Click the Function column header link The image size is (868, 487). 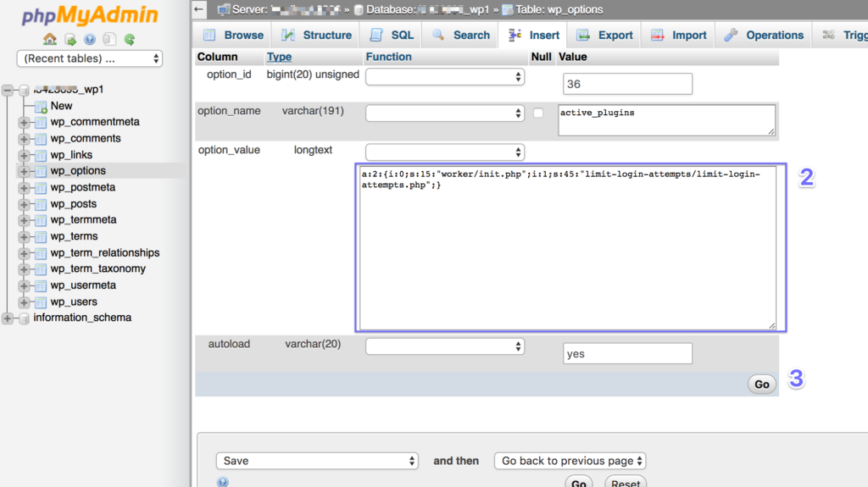388,57
